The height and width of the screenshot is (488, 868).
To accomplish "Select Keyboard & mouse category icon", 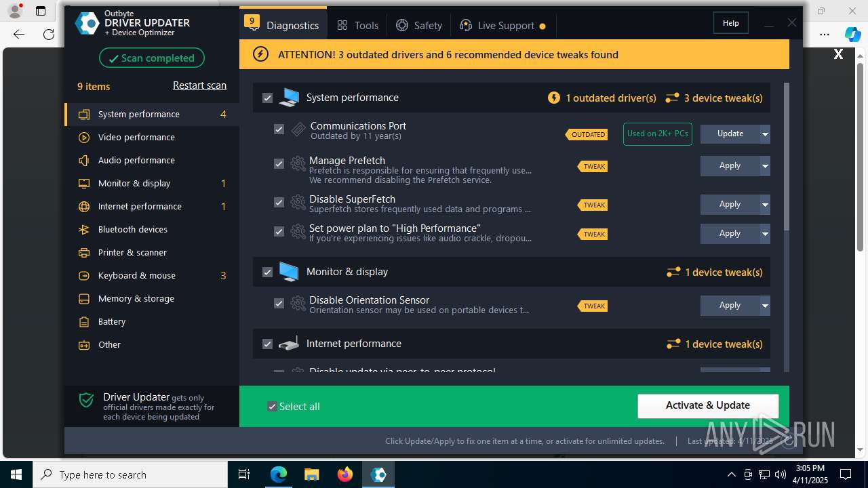I will click(x=84, y=275).
